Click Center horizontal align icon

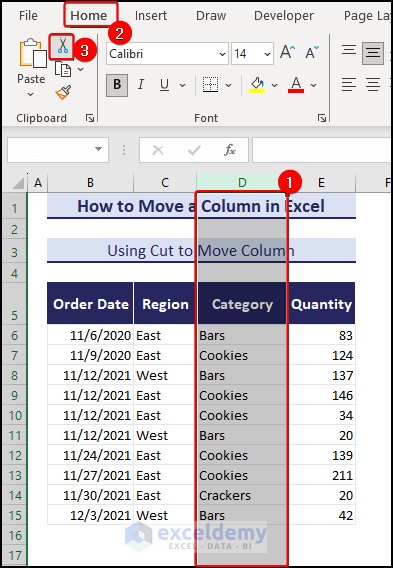tap(373, 85)
